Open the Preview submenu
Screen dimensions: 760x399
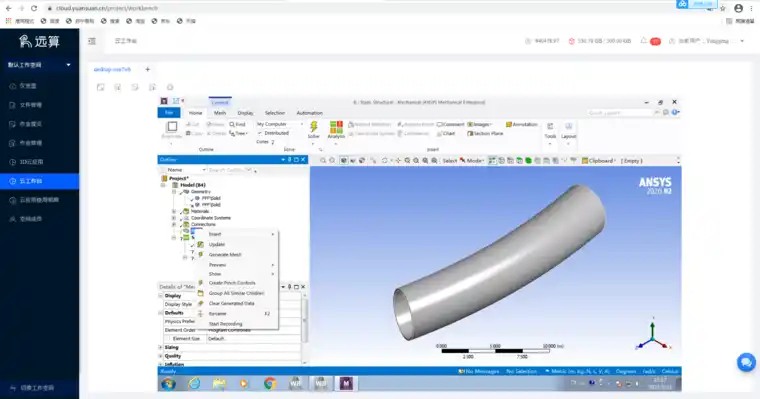click(x=237, y=265)
